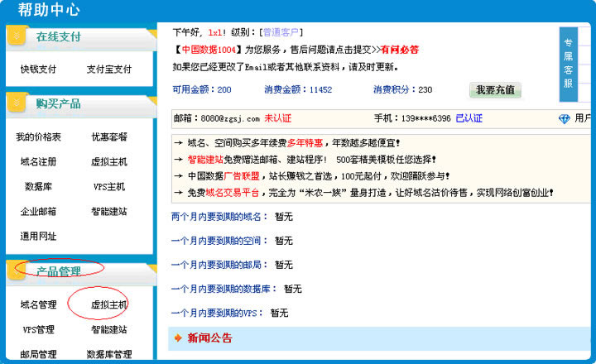This screenshot has height=364, width=596.
Task: Click the blue diamond user level icon
Action: click(x=565, y=119)
